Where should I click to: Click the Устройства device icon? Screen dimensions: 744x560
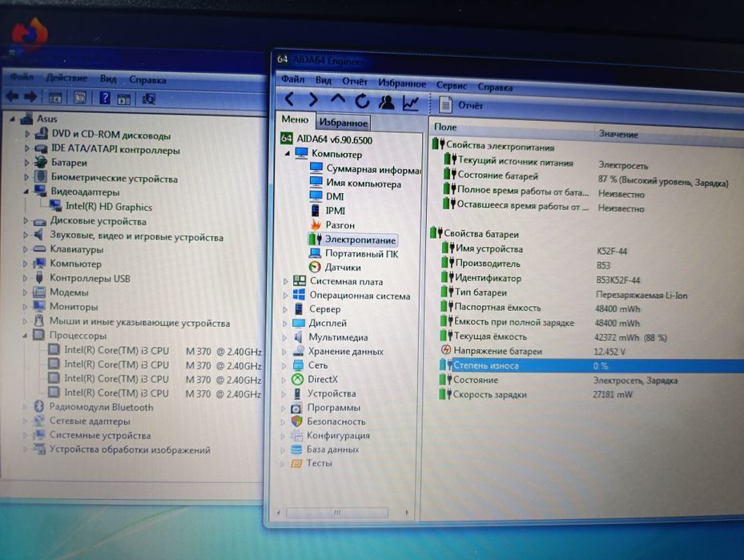pyautogui.click(x=297, y=393)
